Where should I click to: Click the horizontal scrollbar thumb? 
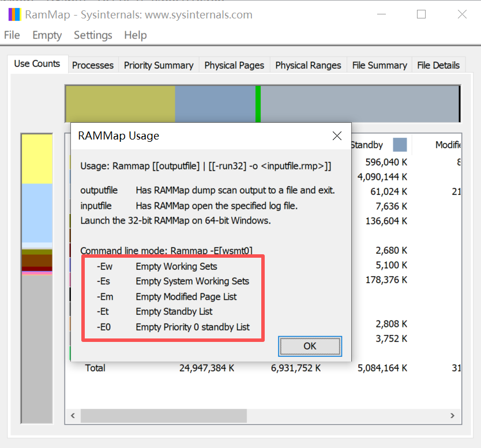[163, 416]
